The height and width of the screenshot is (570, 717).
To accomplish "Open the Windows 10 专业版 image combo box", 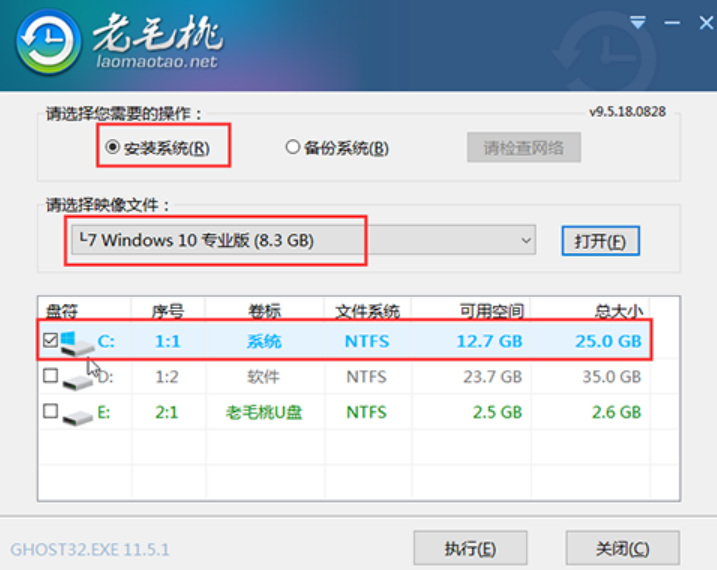I will pyautogui.click(x=304, y=240).
